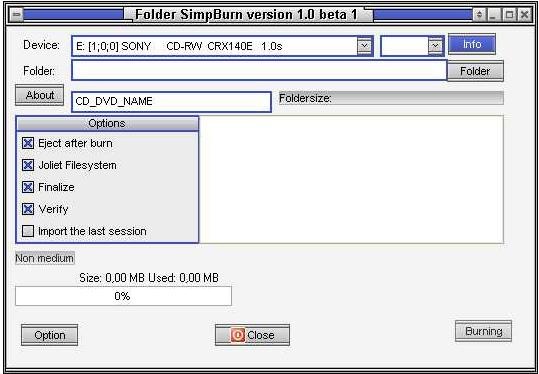This screenshot has height=374, width=539.
Task: Close the window via title bar X
Action: (x=524, y=15)
